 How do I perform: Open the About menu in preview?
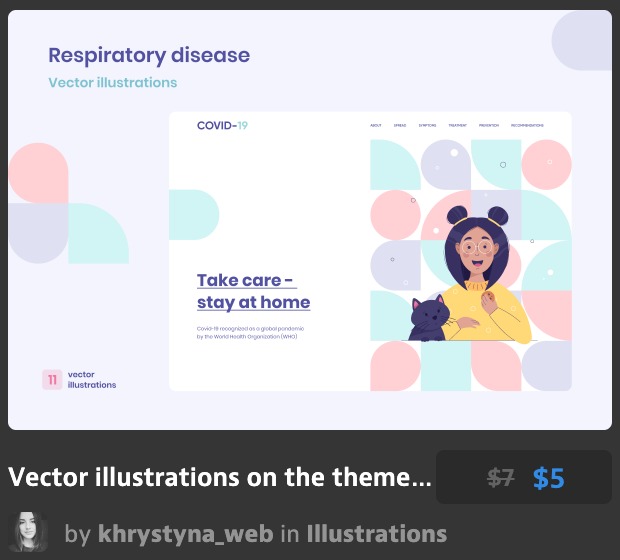tap(375, 126)
